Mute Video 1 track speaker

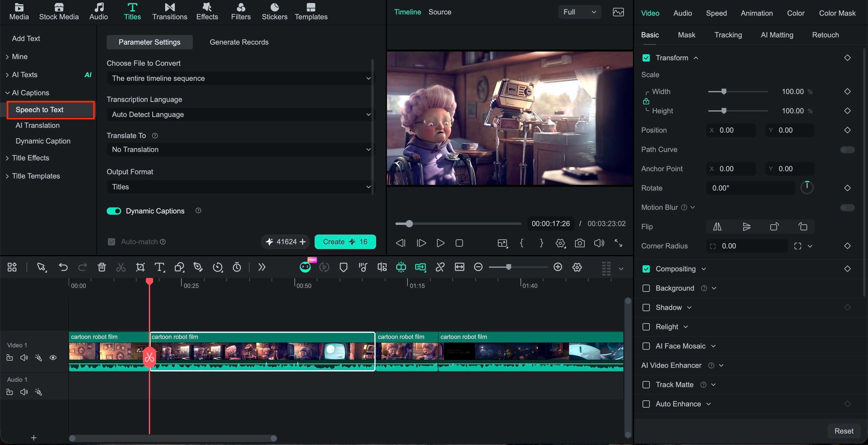[x=24, y=358]
